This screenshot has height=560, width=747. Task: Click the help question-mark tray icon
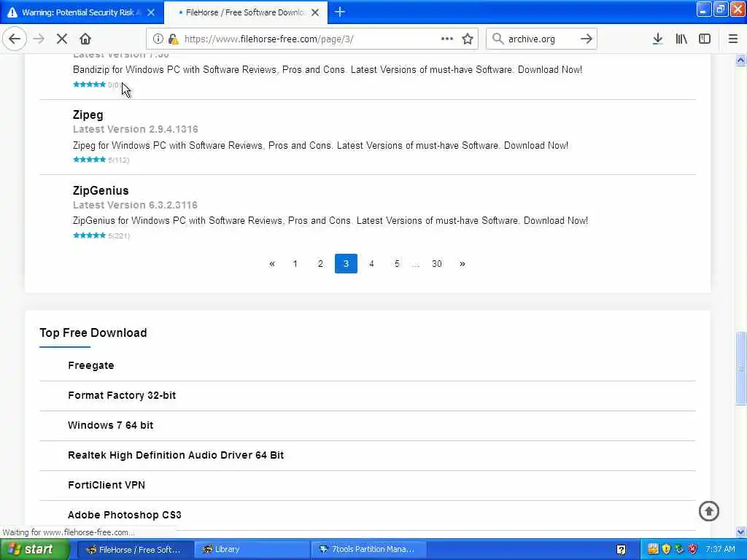[622, 550]
